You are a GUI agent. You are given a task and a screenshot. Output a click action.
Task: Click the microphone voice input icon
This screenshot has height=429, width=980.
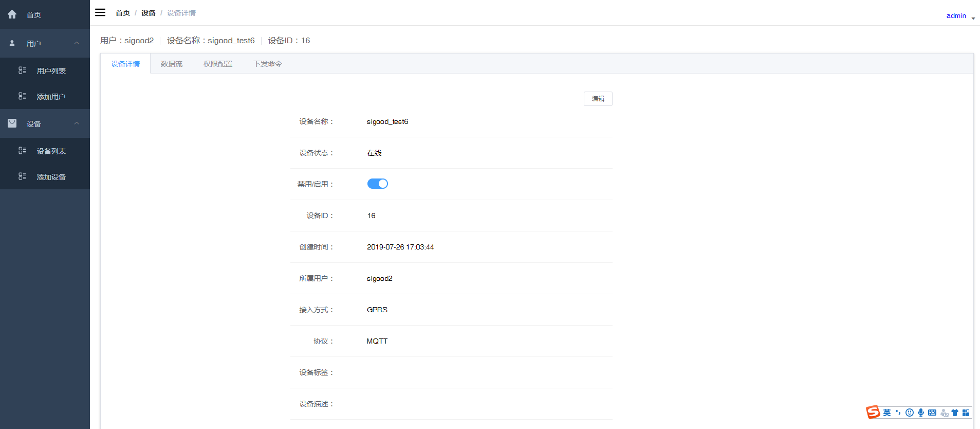921,413
